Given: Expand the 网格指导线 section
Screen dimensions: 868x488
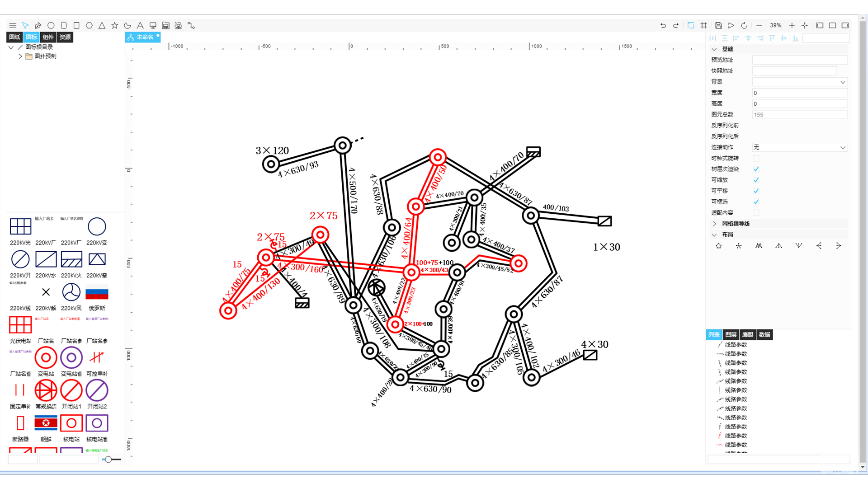Looking at the screenshot, I should pos(714,224).
